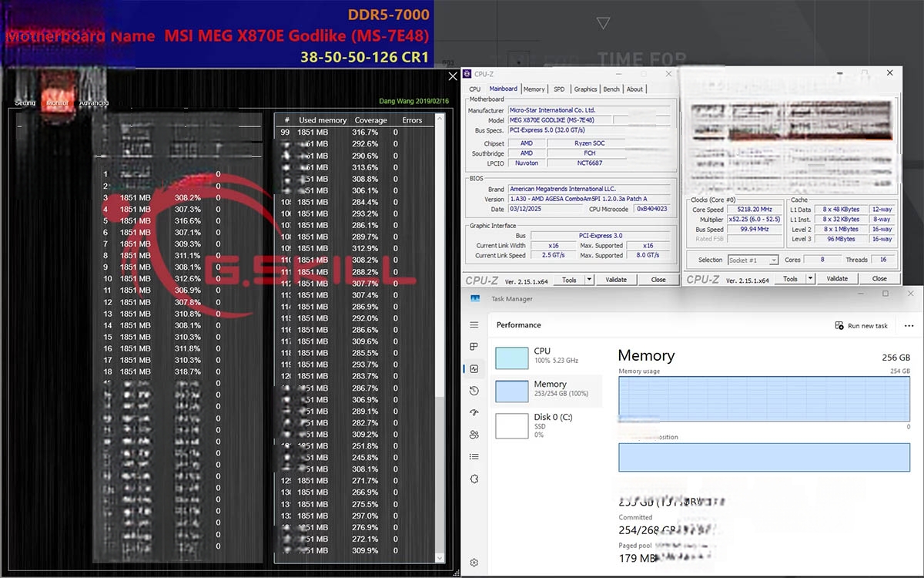This screenshot has height=578, width=924.
Task: Expand Tools dropdown arrow in right CPU-Z window
Action: (812, 278)
